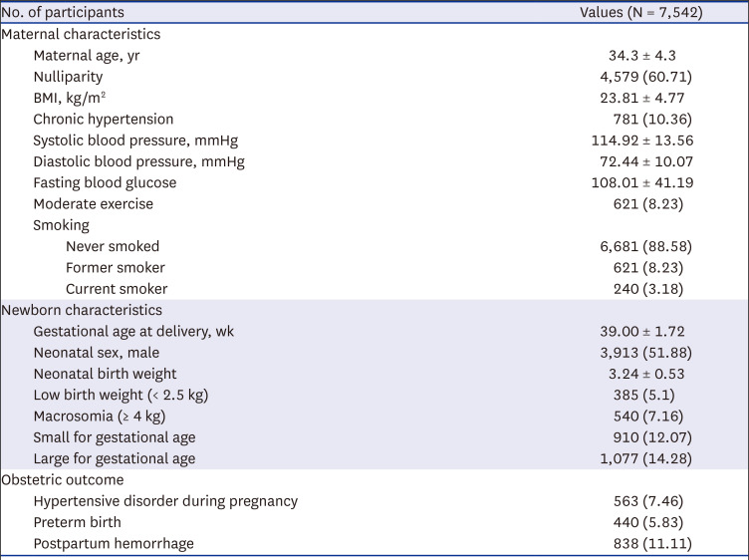Screen dimensions: 749x560
Task: Select the 'Current smoker' row label
Action: click(x=116, y=289)
